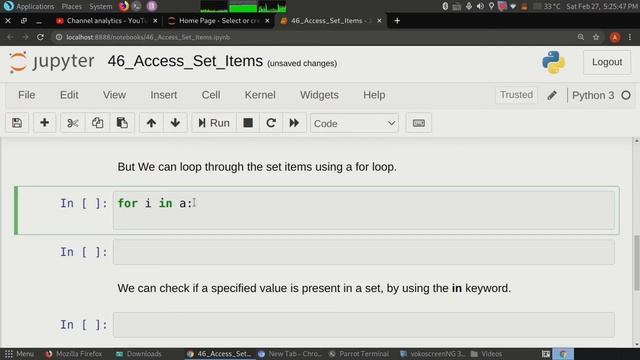Save notebook with the floppy disk icon
Screen dimensions: 640x360
pyautogui.click(x=17, y=123)
